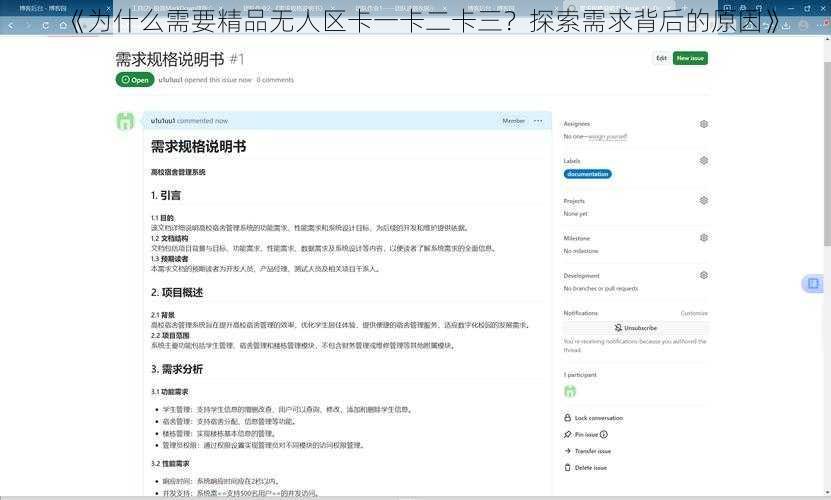
Task: Click the pin icon beside Pin issue
Action: [x=568, y=434]
